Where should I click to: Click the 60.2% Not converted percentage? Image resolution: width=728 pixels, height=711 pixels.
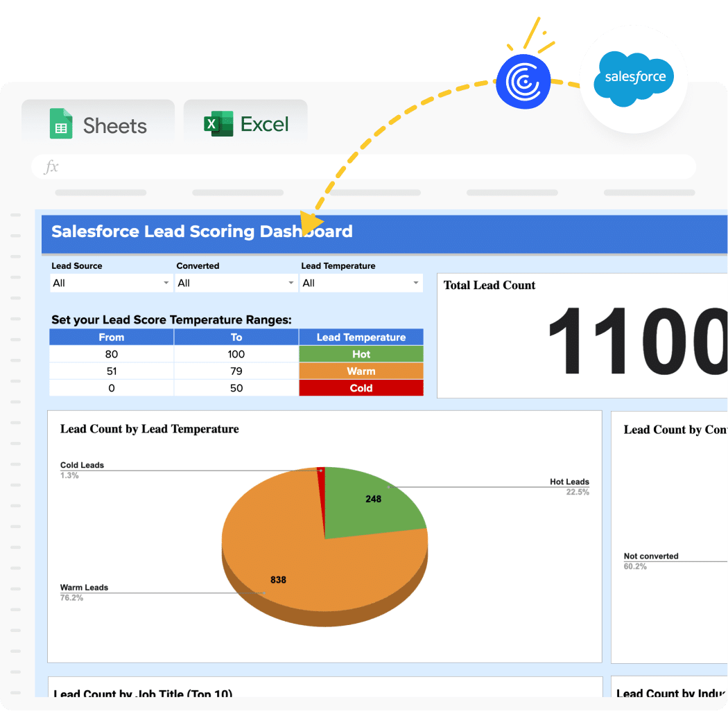click(x=635, y=566)
